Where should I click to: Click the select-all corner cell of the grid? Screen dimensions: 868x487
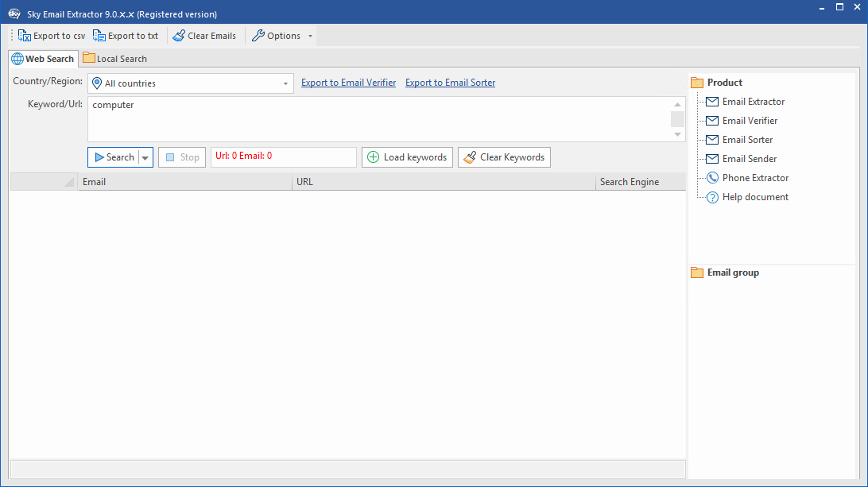click(44, 181)
